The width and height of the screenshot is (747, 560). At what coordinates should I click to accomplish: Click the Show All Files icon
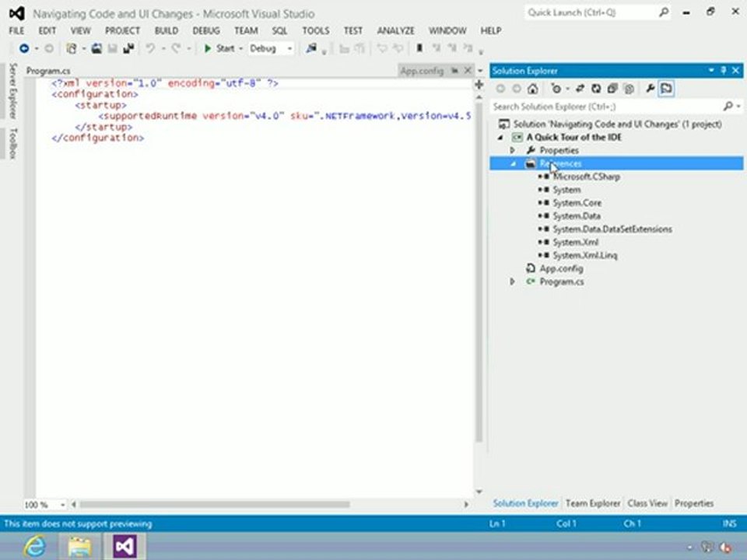click(629, 89)
